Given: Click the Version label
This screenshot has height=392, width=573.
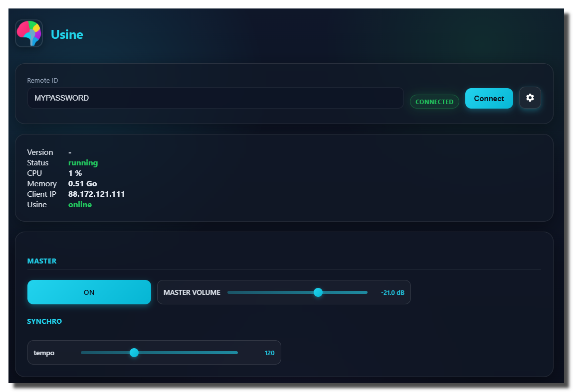Looking at the screenshot, I should pos(40,152).
